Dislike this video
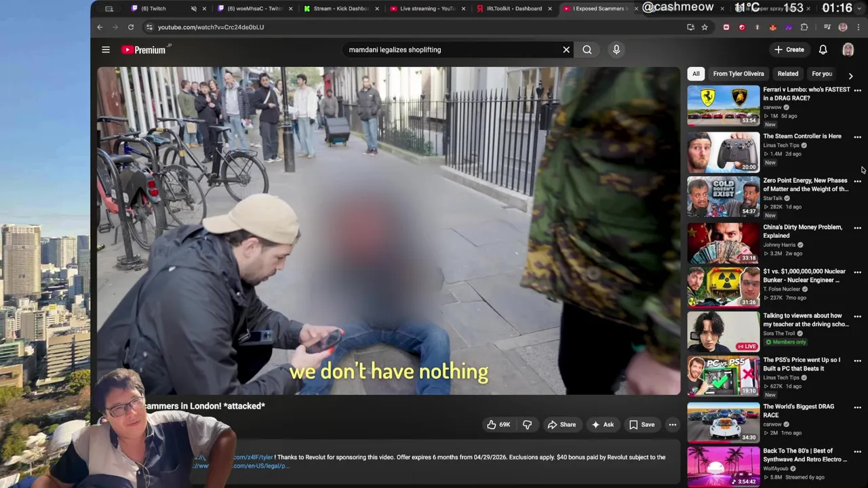Image resolution: width=868 pixels, height=488 pixels. coord(527,425)
